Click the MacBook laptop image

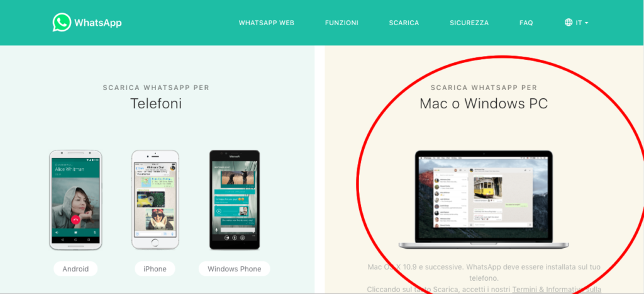pos(484,200)
